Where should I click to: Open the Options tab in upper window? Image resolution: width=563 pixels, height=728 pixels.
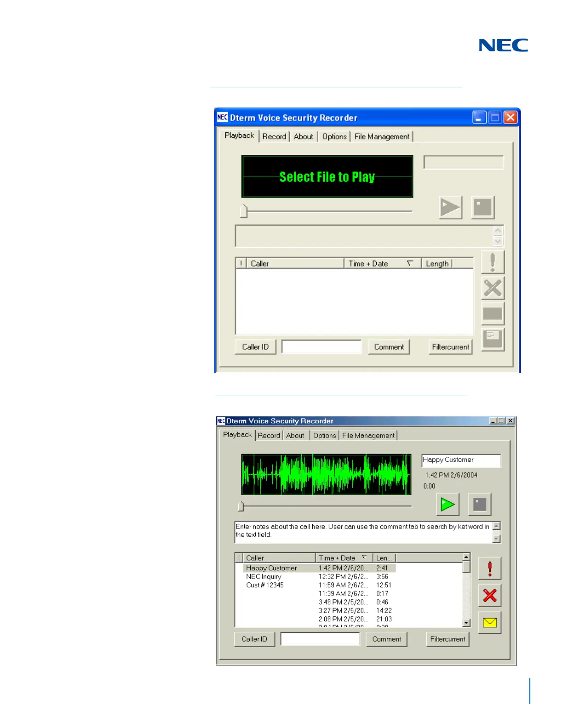(x=334, y=136)
